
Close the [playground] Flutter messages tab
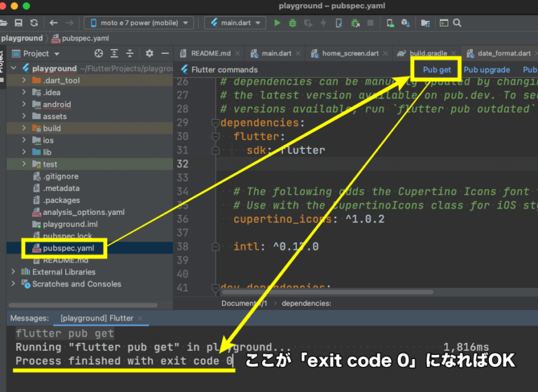click(140, 318)
